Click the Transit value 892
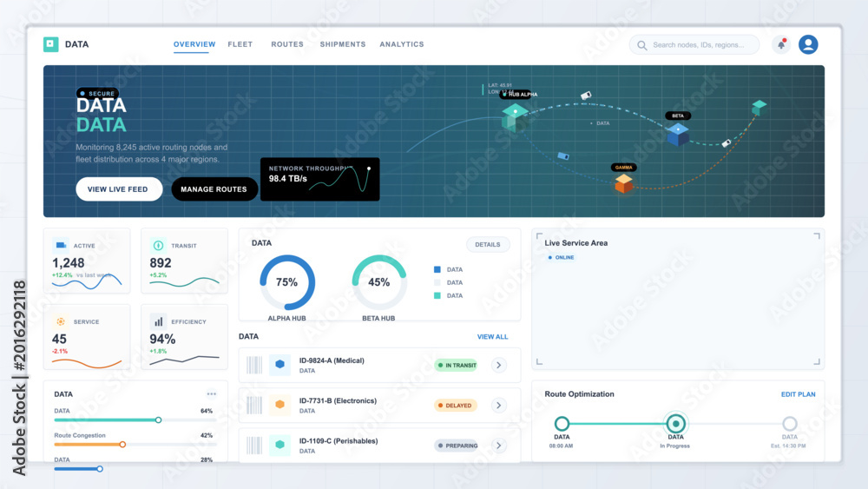Viewport: 868px width, 489px height. click(161, 263)
